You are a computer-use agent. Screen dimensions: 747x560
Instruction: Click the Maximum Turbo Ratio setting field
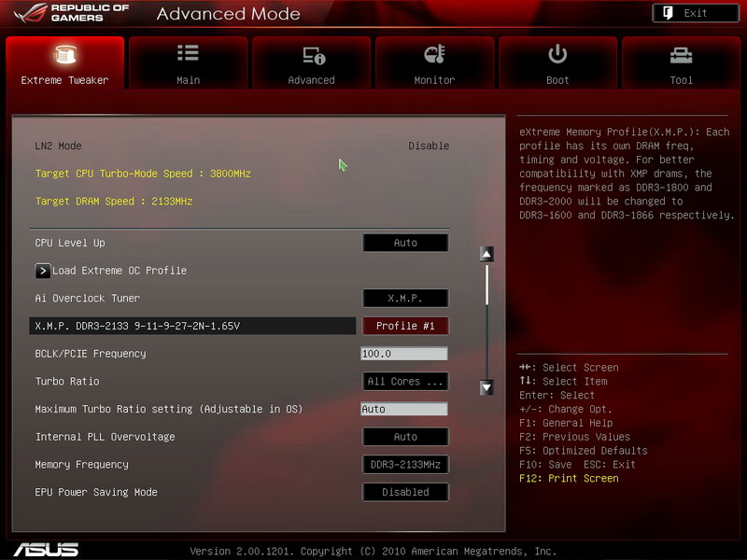pyautogui.click(x=404, y=409)
